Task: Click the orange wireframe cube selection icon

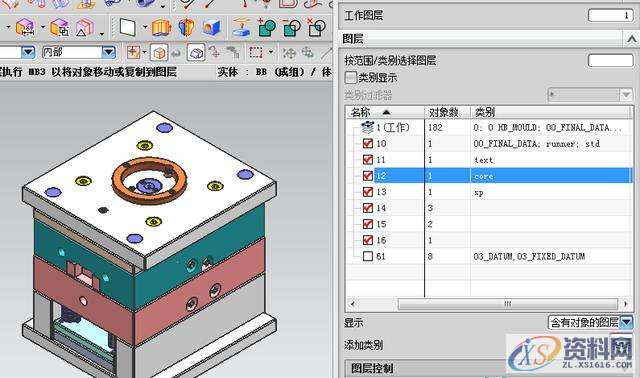Action: coord(159,53)
